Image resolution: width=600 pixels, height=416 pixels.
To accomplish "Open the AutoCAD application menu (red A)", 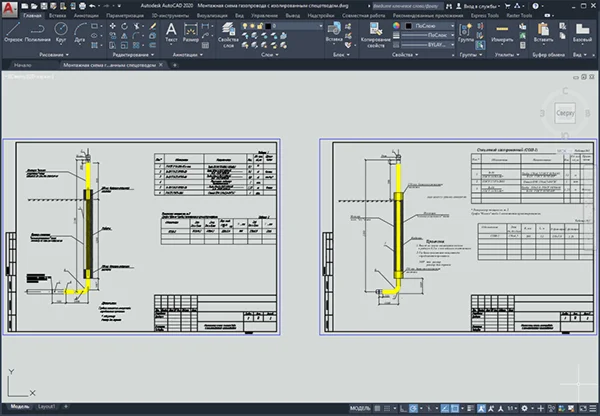I will coord(9,9).
